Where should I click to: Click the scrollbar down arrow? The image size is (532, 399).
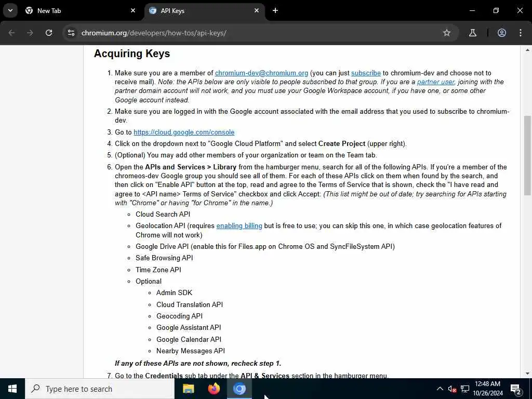click(527, 374)
